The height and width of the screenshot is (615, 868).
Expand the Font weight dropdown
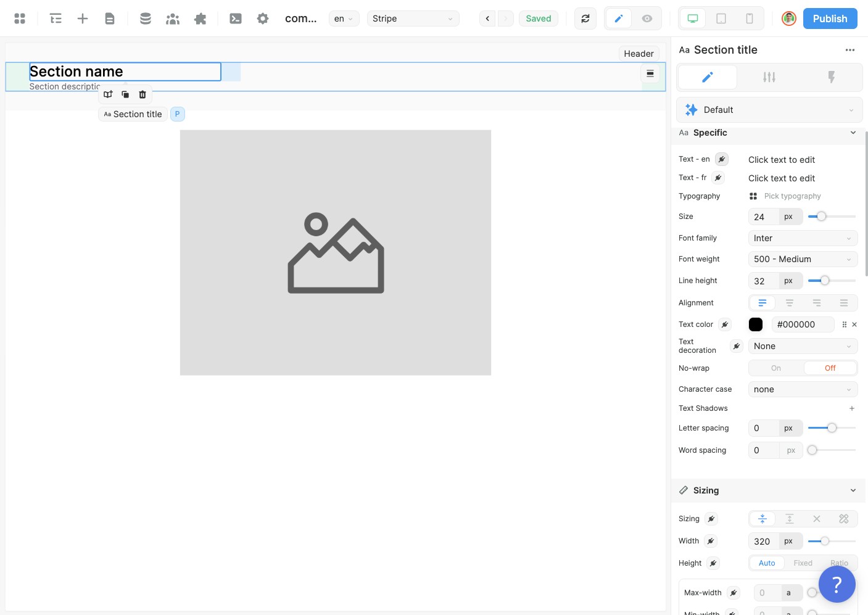(802, 259)
